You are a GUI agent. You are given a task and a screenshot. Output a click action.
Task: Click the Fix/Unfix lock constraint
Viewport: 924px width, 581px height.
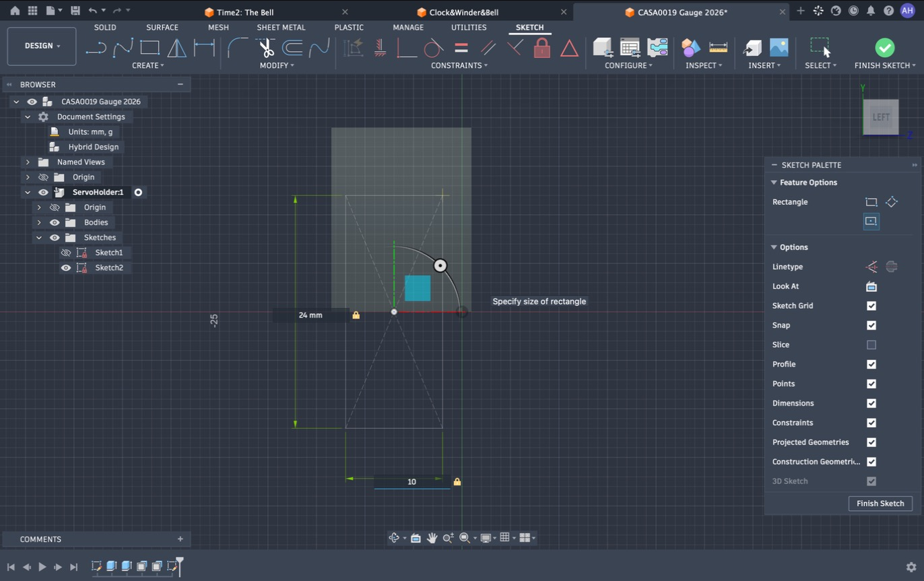point(542,48)
